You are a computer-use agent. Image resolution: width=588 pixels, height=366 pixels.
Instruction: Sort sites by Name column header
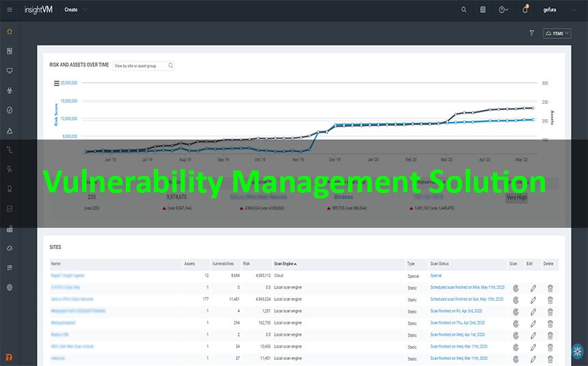click(x=55, y=264)
